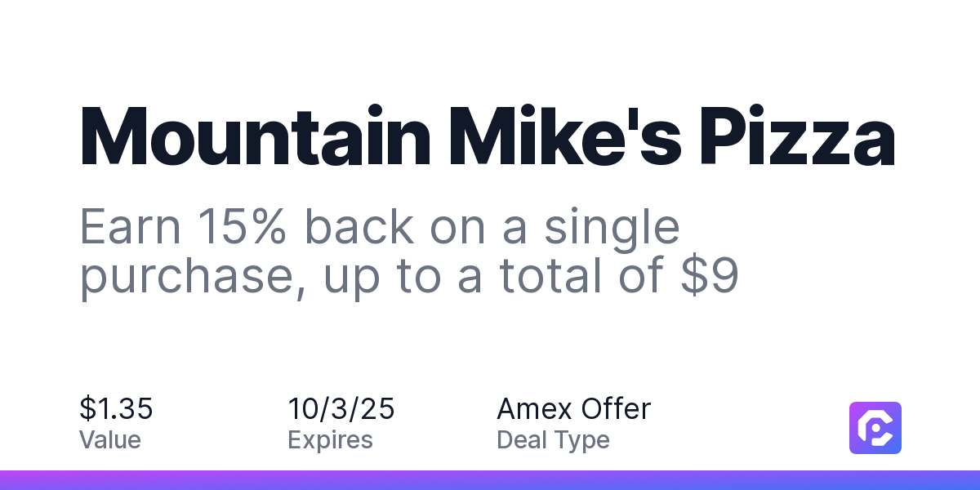Screen dimensions: 980x490
Task: Click the purple logo icon
Action: [x=875, y=428]
